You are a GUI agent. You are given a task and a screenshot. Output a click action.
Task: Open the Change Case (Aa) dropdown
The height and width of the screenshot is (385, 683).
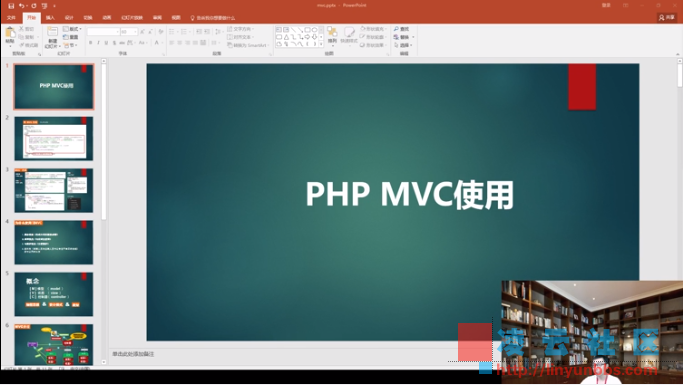pyautogui.click(x=142, y=43)
